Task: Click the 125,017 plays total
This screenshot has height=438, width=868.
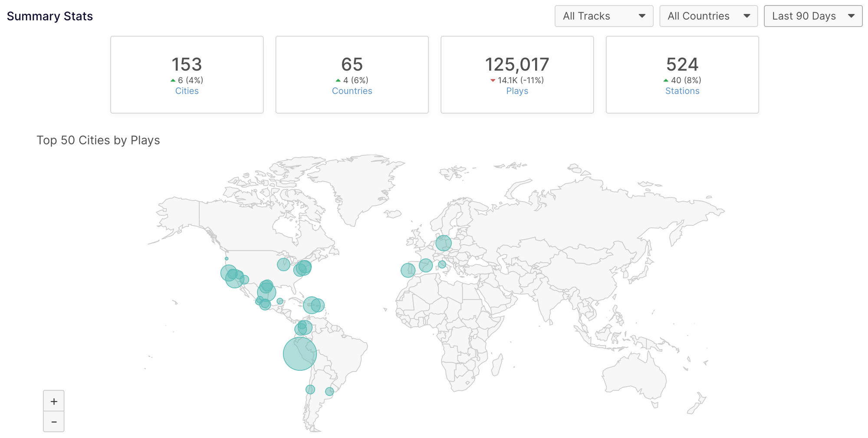Action: pos(517,65)
